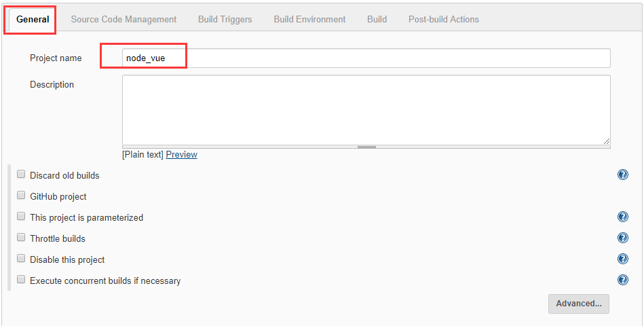Tick This project is parameterized

21,217
